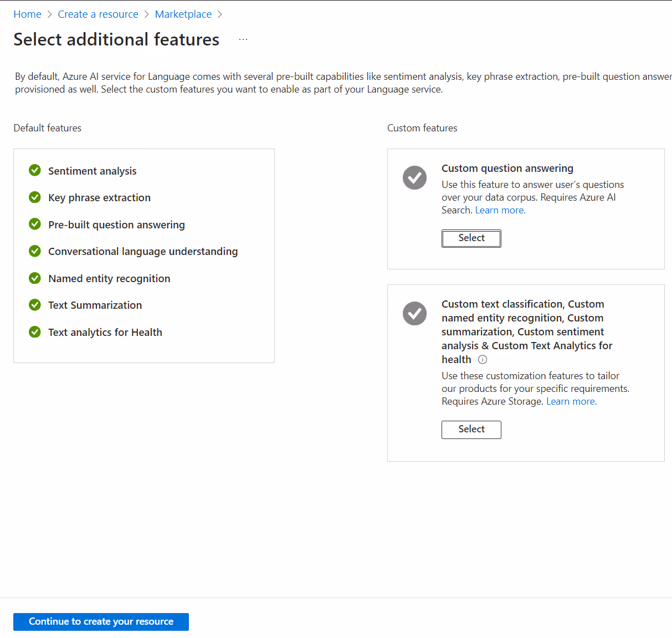
Task: Click the check icon for Conversational language understanding
Action: coord(35,251)
